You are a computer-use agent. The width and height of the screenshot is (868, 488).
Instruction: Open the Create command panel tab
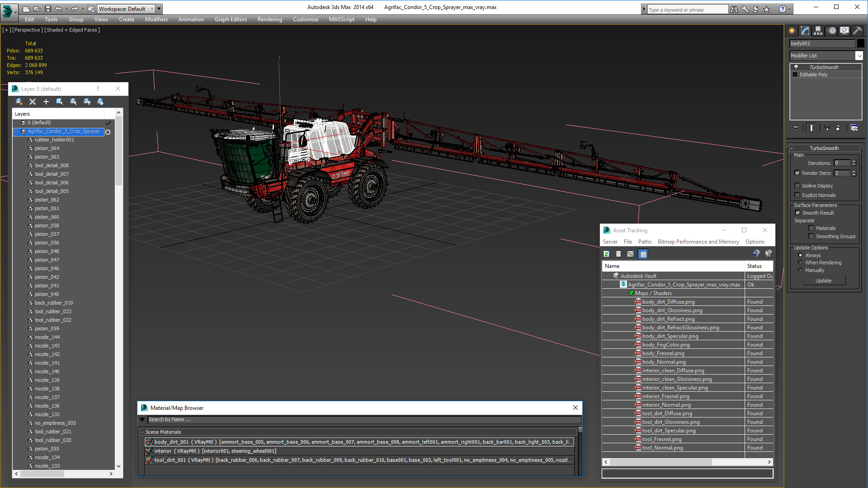click(792, 31)
